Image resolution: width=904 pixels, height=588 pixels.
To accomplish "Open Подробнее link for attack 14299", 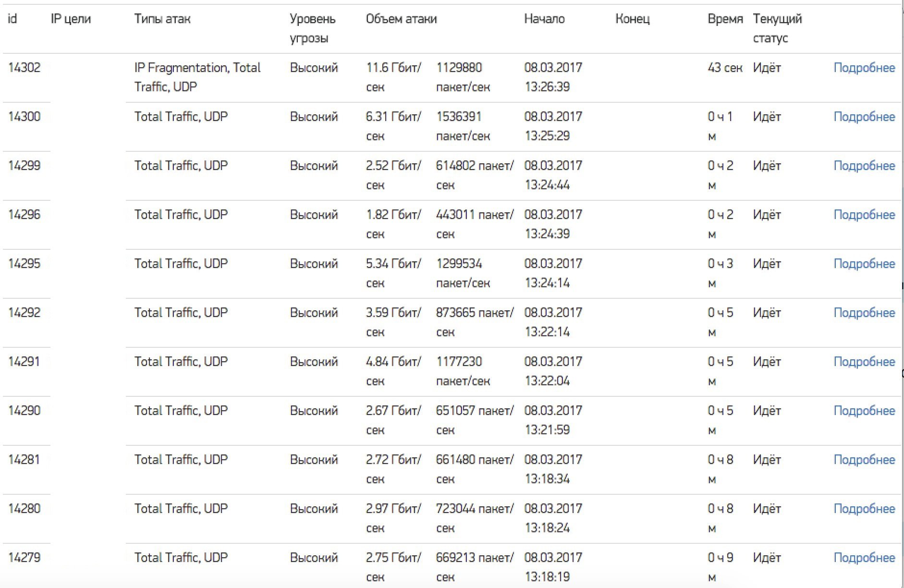I will point(864,166).
